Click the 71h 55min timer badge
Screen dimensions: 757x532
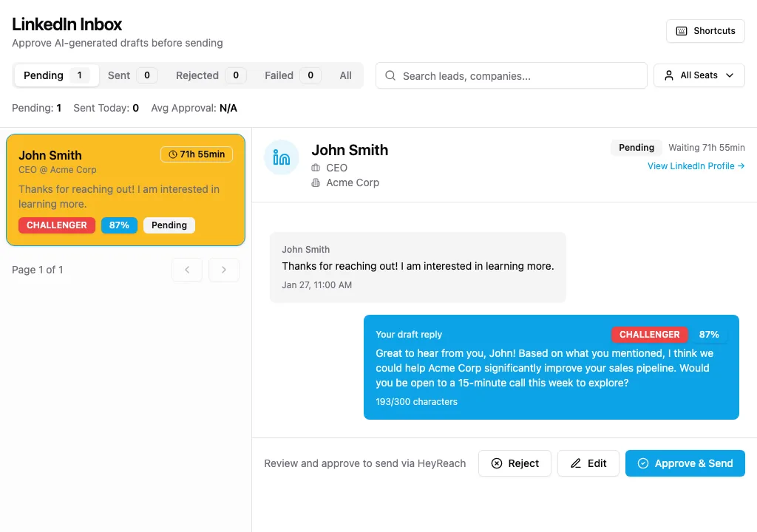pos(197,154)
